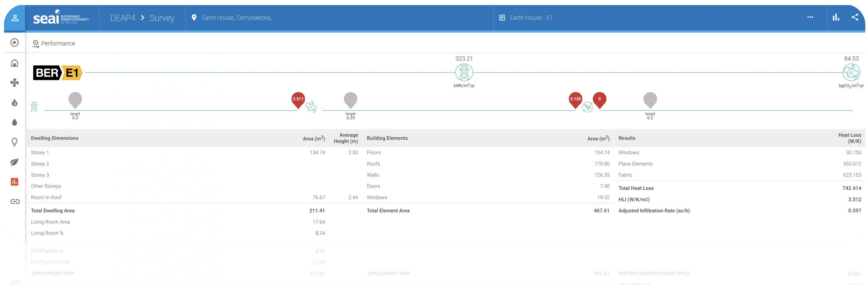Image resolution: width=868 pixels, height=285 pixels.
Task: Open the three-dots more options menu
Action: [810, 17]
